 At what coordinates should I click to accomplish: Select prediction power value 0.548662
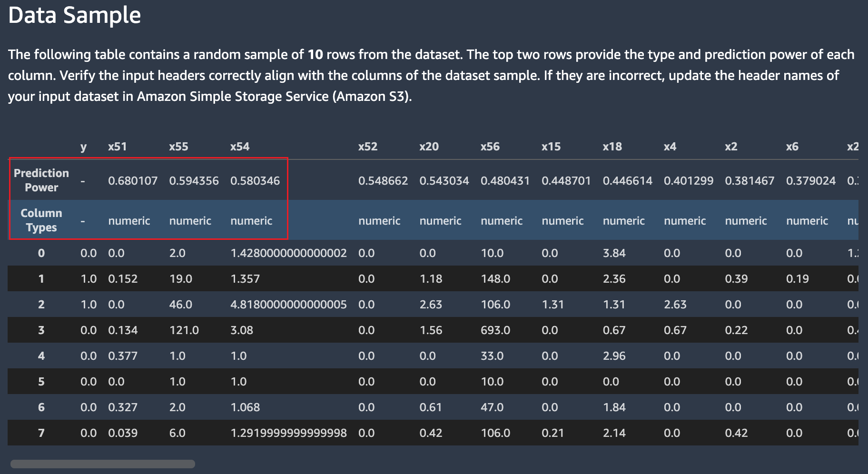[383, 181]
